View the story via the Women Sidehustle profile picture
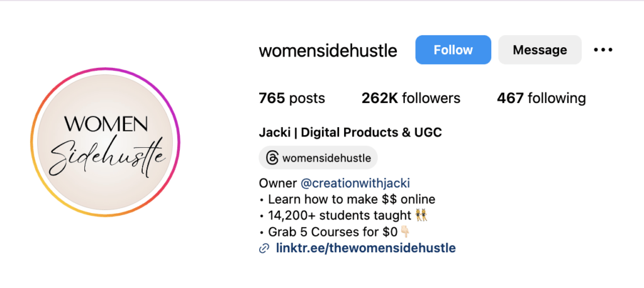 (105, 142)
